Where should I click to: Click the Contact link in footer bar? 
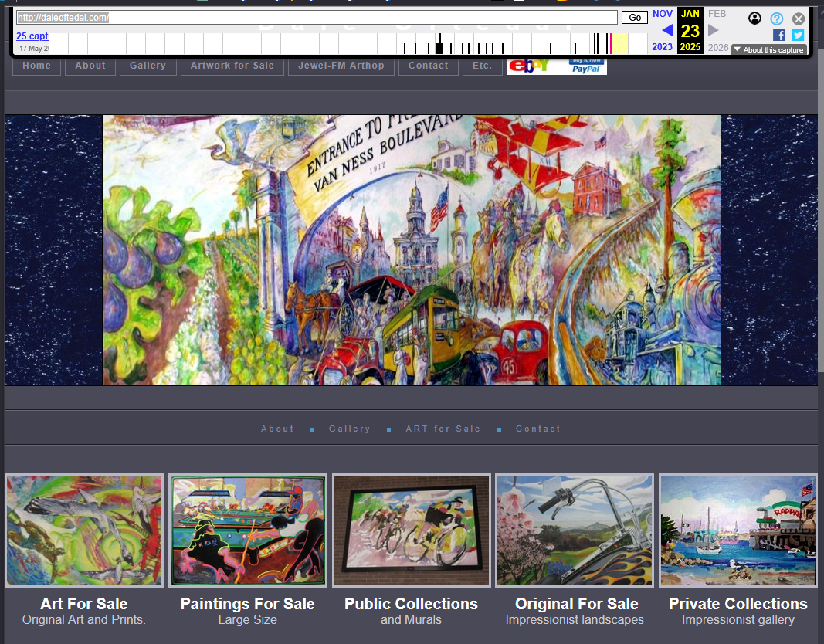[538, 429]
